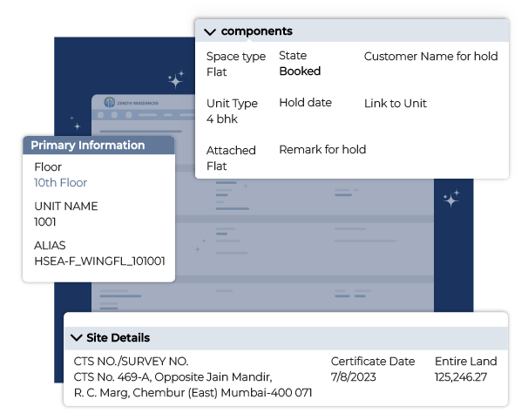This screenshot has width=528, height=420.
Task: Click the alias HSEA-F_WINGFL_101001 text
Action: (99, 261)
